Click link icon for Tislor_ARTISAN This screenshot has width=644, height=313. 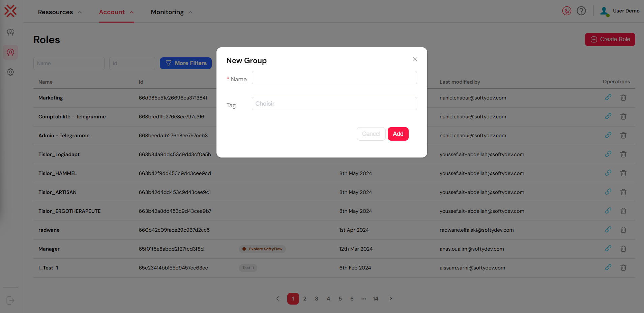coord(608,192)
